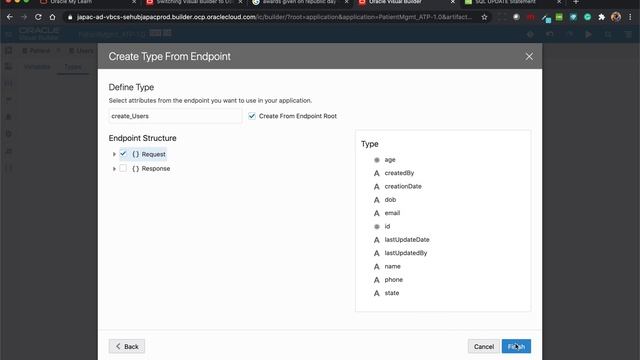Select the 'age' attribute text

390,160
